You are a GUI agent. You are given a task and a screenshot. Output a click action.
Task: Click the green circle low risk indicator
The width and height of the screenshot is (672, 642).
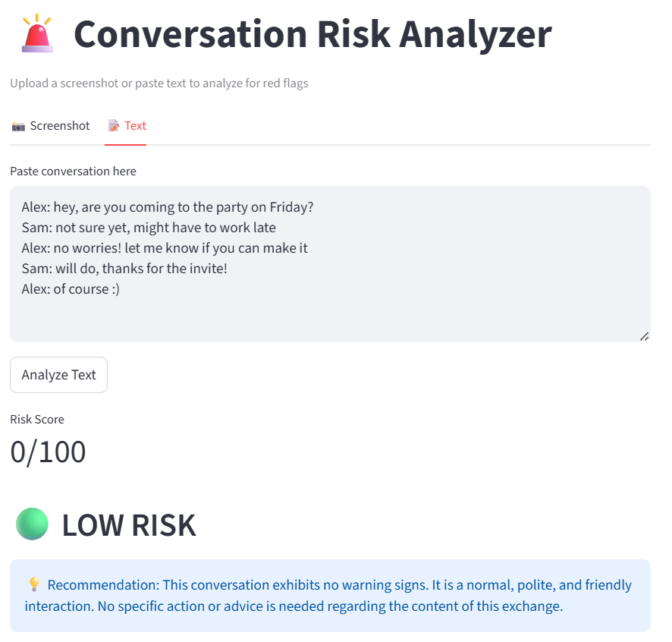coord(32,524)
